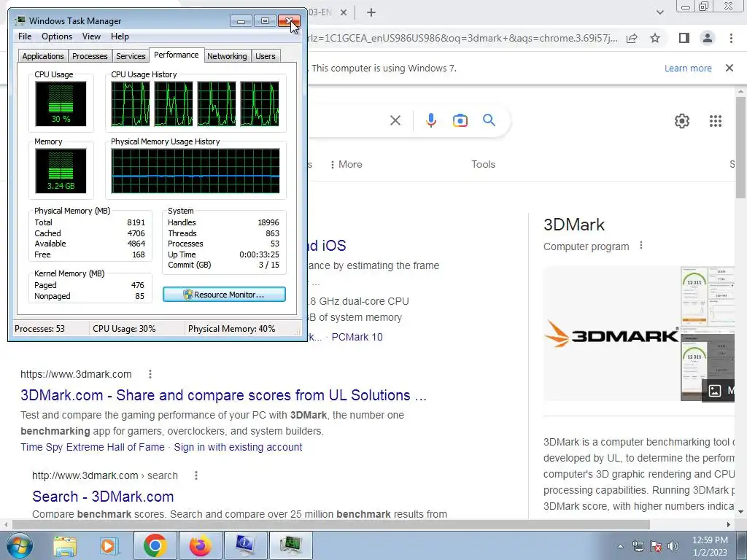This screenshot has width=747, height=560.
Task: Expand the More search filters
Action: click(346, 164)
